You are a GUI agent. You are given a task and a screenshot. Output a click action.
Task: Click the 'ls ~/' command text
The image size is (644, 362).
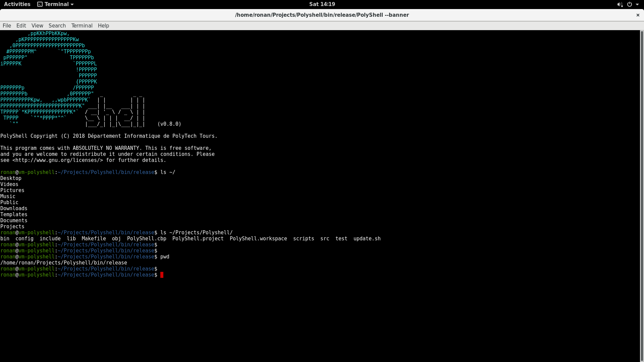coord(168,172)
